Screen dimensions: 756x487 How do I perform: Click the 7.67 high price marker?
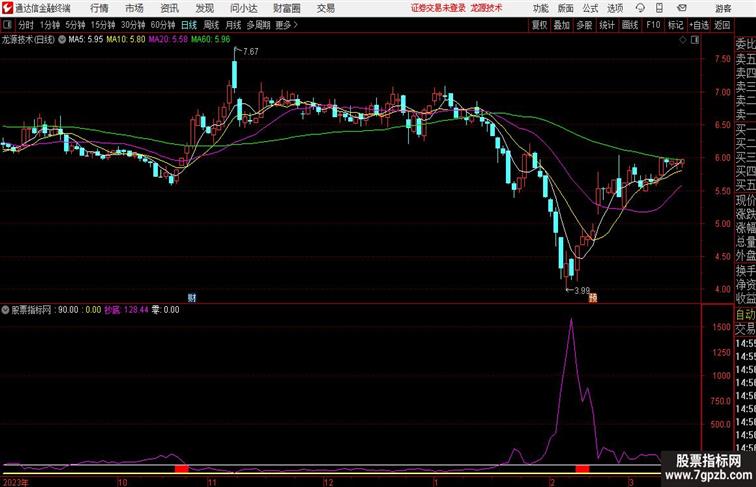pyautogui.click(x=251, y=51)
